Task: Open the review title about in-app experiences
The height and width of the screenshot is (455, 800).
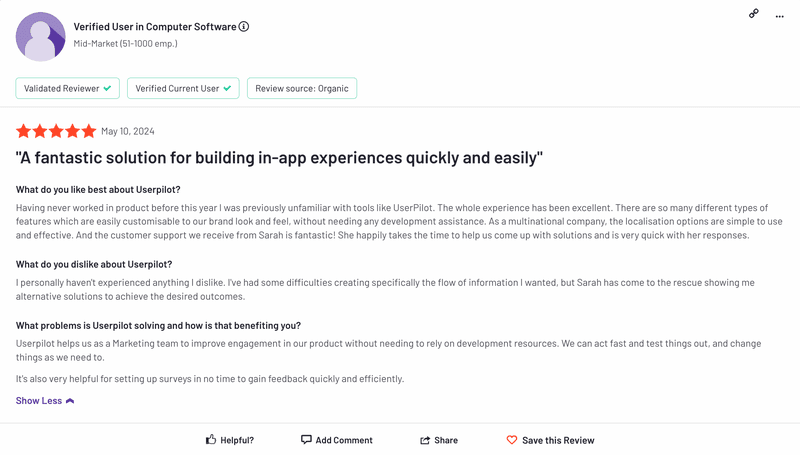Action: tap(279, 158)
